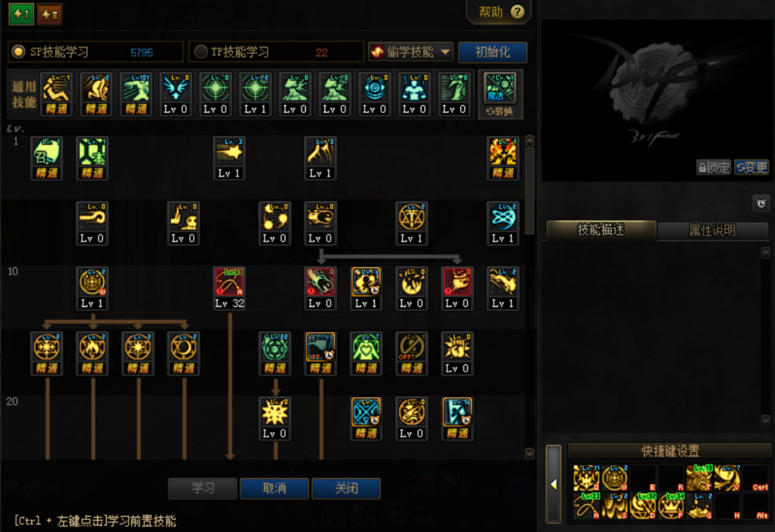775x532 pixels.
Task: Toggle the 锁定 lock button
Action: tap(713, 167)
